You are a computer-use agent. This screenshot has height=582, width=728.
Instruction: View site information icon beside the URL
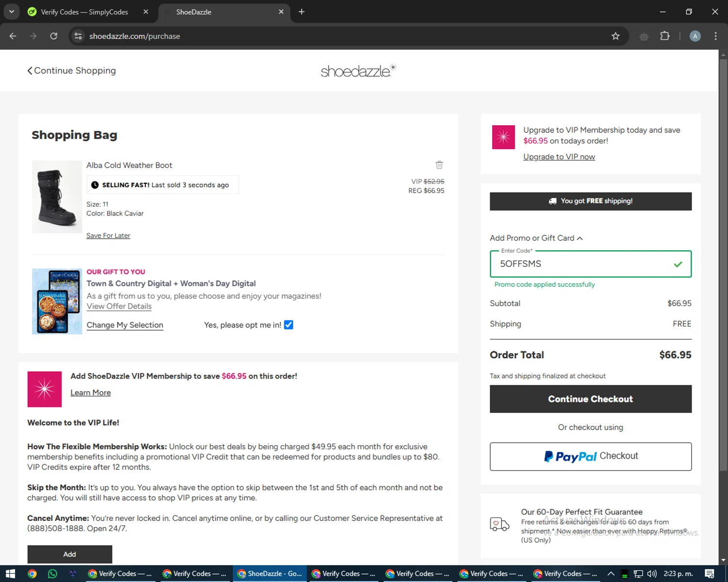click(x=78, y=36)
